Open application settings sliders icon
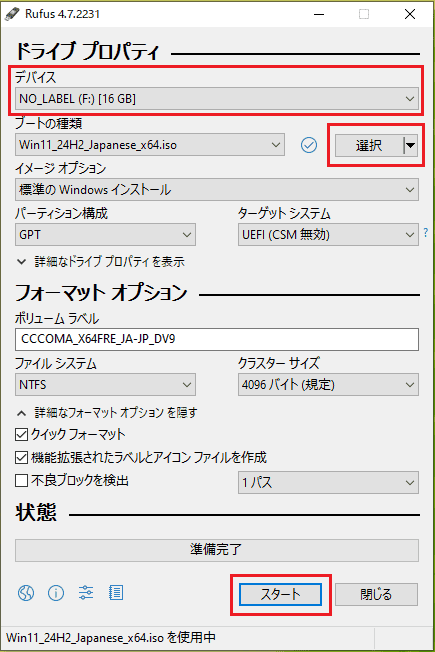 86,593
